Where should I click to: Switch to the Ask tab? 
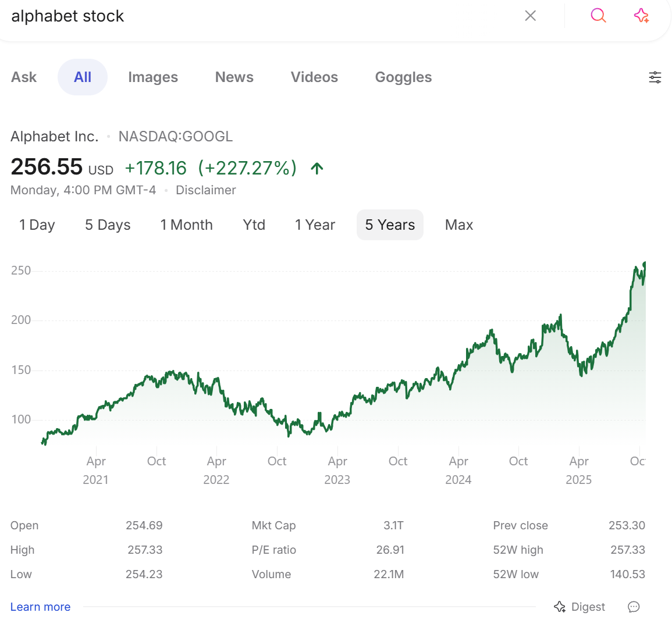coord(24,77)
